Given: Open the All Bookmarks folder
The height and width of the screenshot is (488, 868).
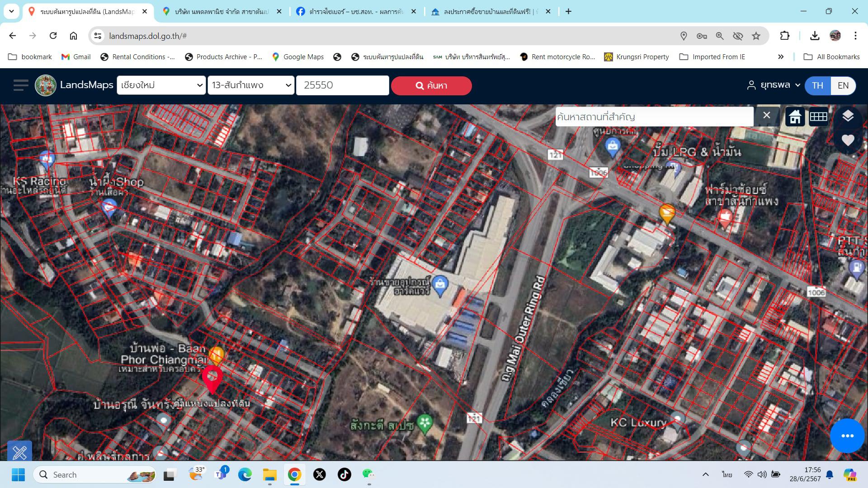Looking at the screenshot, I should pos(831,56).
